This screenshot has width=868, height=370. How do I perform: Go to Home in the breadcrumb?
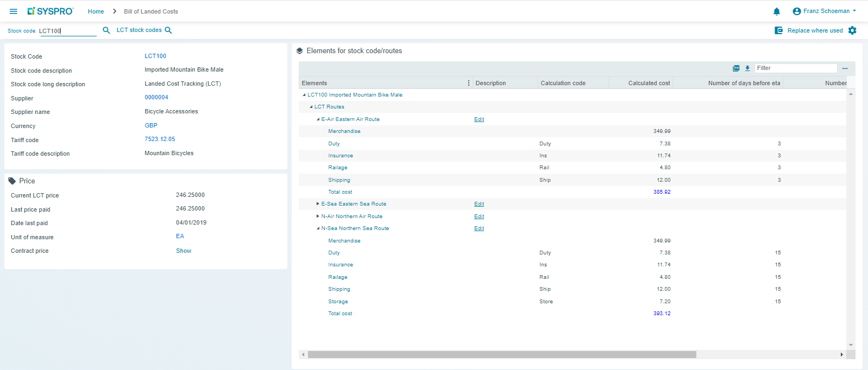click(96, 11)
